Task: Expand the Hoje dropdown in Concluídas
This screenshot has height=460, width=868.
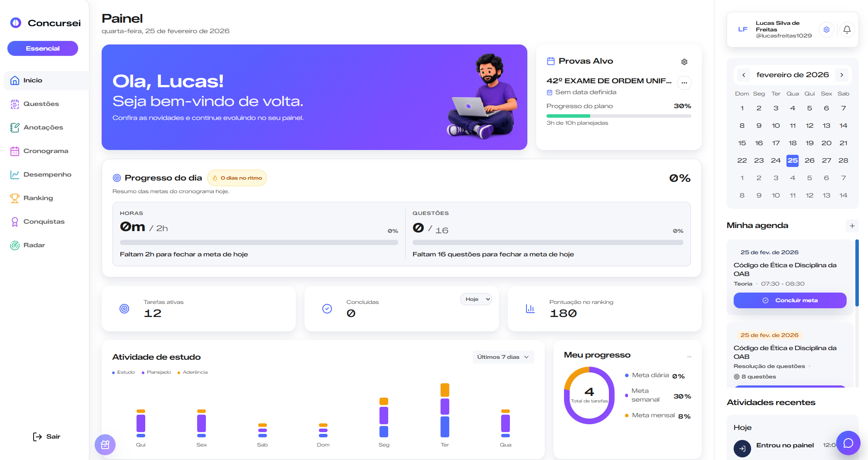Action: pyautogui.click(x=476, y=299)
